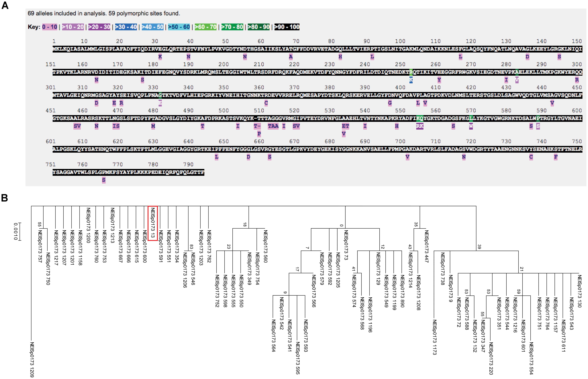Click position number 790 above the last row
Screen dimensions: 588x379
tap(188, 164)
